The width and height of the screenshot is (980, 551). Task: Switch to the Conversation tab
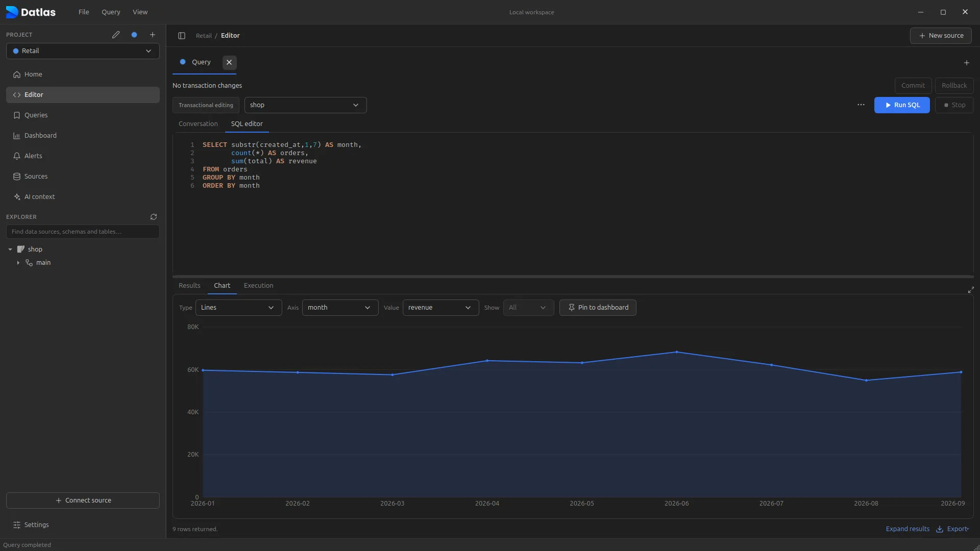click(x=198, y=124)
